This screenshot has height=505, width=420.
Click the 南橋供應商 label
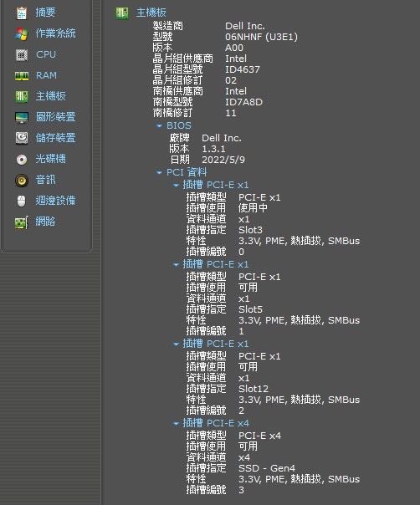[x=178, y=91]
